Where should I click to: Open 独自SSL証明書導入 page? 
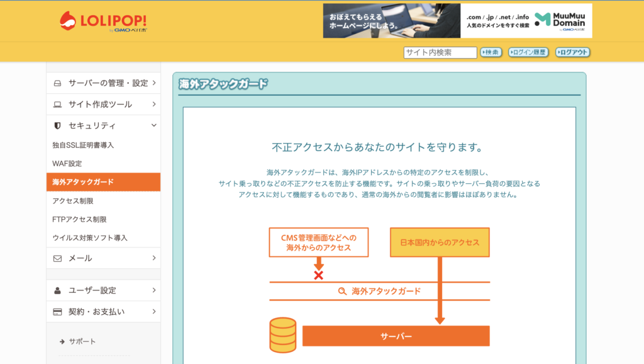pos(83,145)
